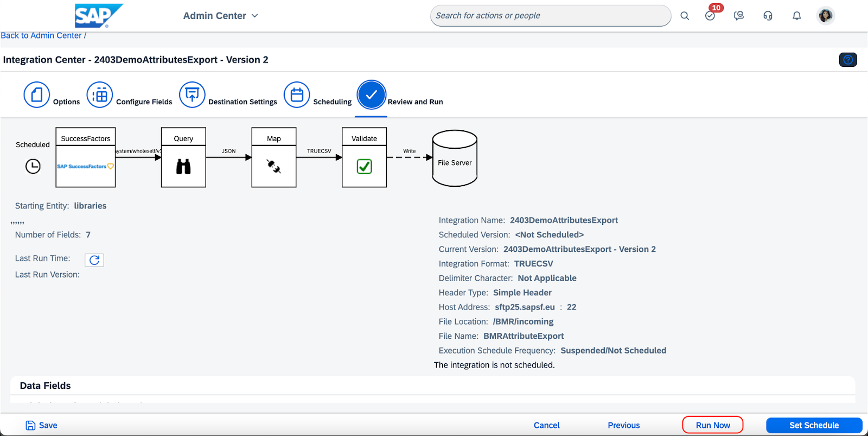Select the Configure Fields step label
The height and width of the screenshot is (436, 868).
tap(144, 102)
